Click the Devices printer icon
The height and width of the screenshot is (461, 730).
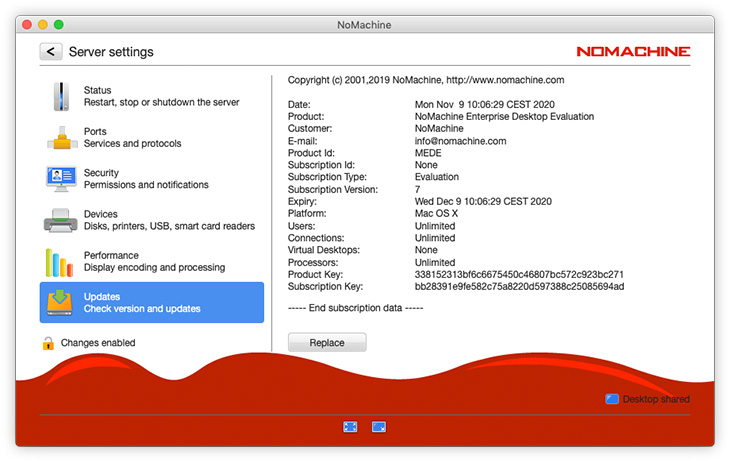pos(61,220)
